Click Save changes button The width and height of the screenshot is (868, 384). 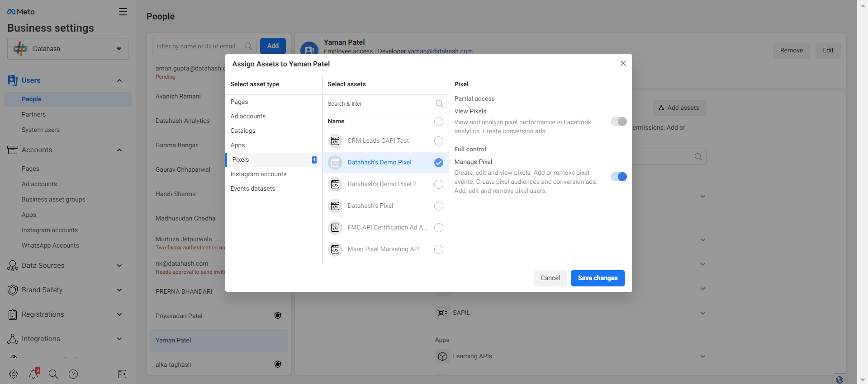(598, 278)
